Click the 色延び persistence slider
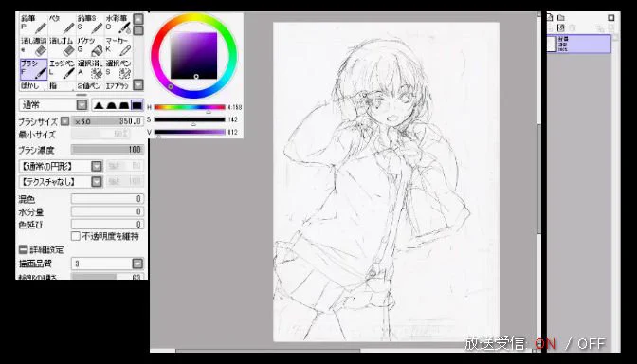 [x=107, y=225]
